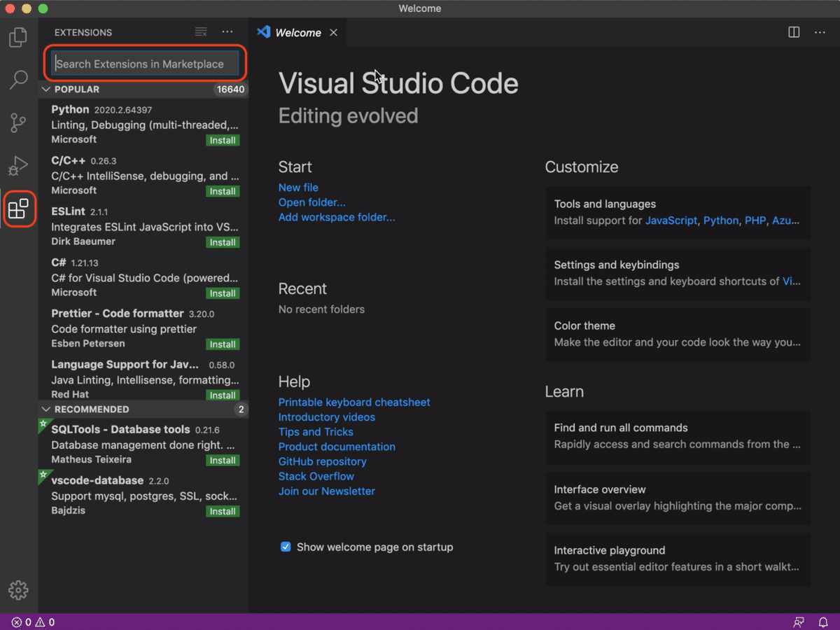Select the C/C++ extension title
Image resolution: width=840 pixels, height=630 pixels.
69,161
